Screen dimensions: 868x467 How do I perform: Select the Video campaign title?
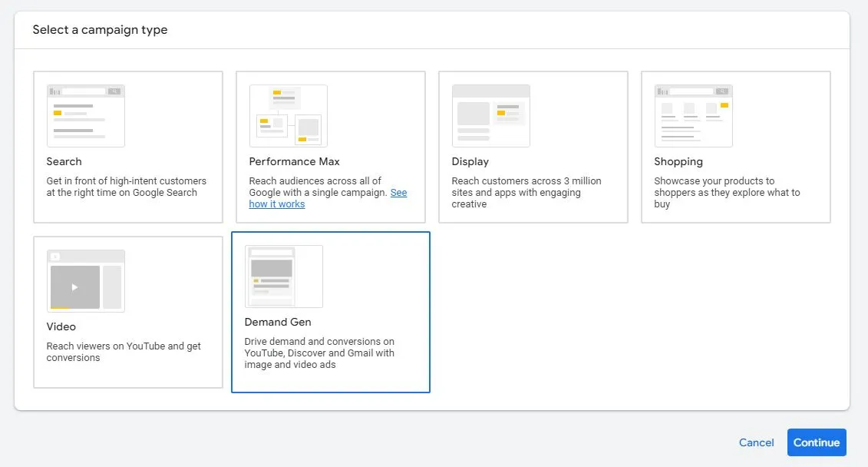[61, 326]
